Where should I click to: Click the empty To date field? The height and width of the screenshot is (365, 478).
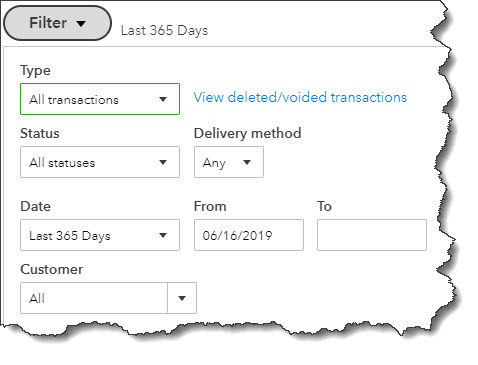pos(372,235)
